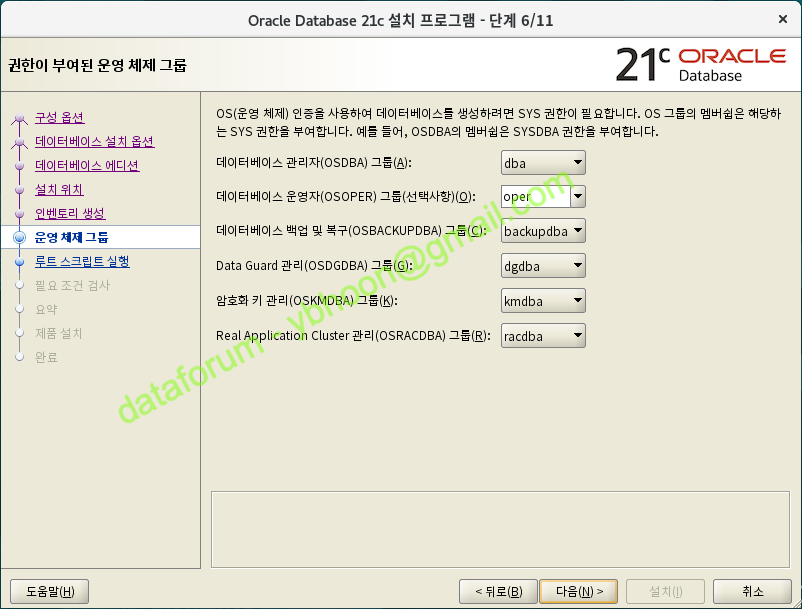Image resolution: width=802 pixels, height=609 pixels.
Task: Expand the OSKMDBA dropdown showing kmdba
Action: click(x=543, y=301)
